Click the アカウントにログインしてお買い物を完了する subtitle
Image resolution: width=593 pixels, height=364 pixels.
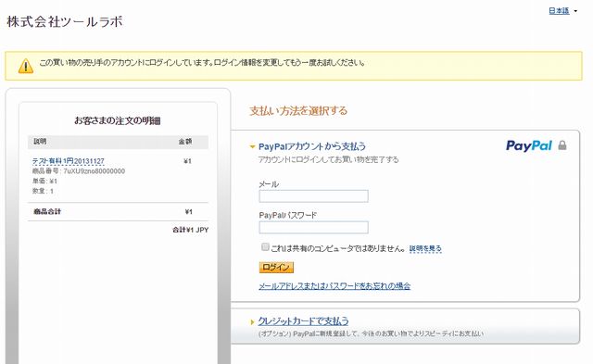328,160
